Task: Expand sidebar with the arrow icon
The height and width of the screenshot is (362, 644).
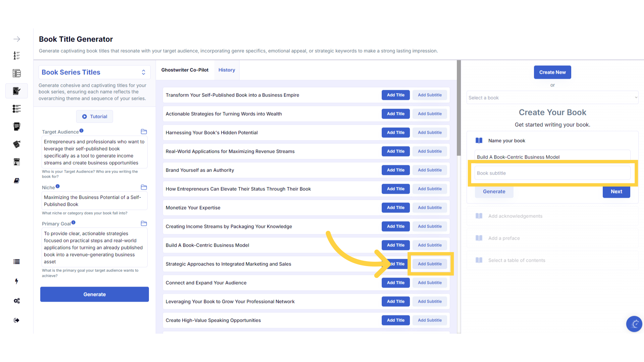Action: coord(16,39)
